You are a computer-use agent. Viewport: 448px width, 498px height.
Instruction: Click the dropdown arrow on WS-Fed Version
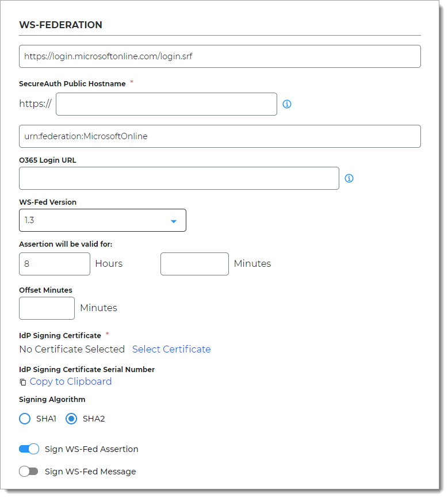[174, 220]
